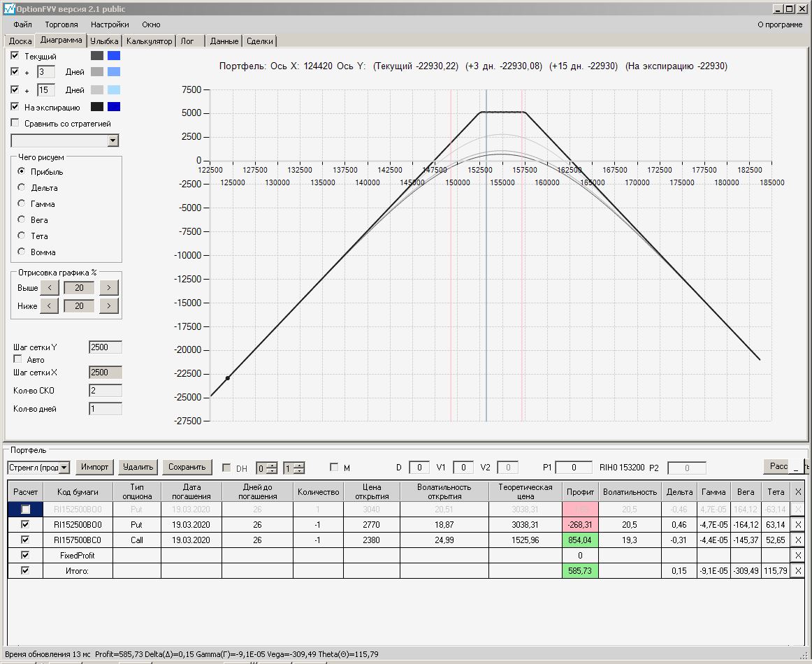Increase Выше percentage with right arrow
812x664 pixels.
[x=109, y=288]
